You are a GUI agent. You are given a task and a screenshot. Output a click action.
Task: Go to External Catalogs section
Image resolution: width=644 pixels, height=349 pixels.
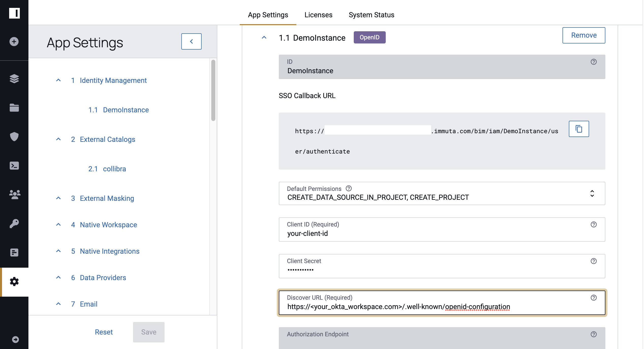(x=107, y=139)
